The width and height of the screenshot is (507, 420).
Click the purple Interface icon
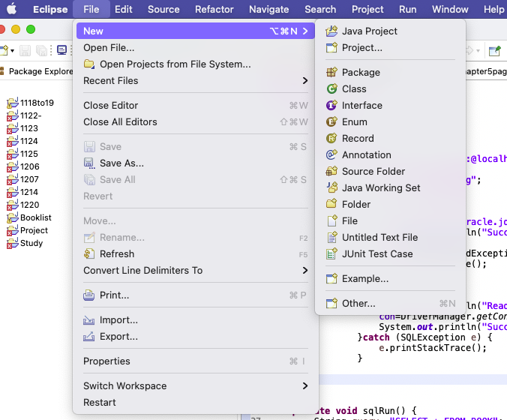[x=331, y=105]
